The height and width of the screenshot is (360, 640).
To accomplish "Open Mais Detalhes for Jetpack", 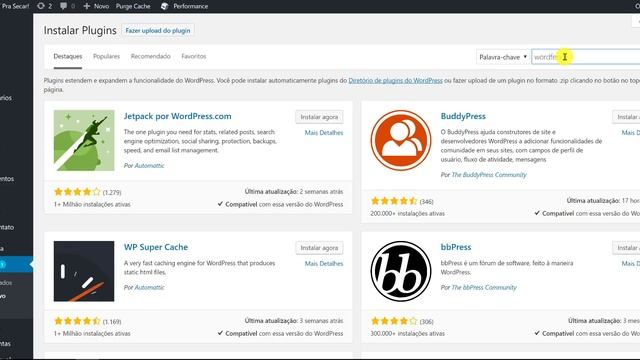I will click(324, 133).
